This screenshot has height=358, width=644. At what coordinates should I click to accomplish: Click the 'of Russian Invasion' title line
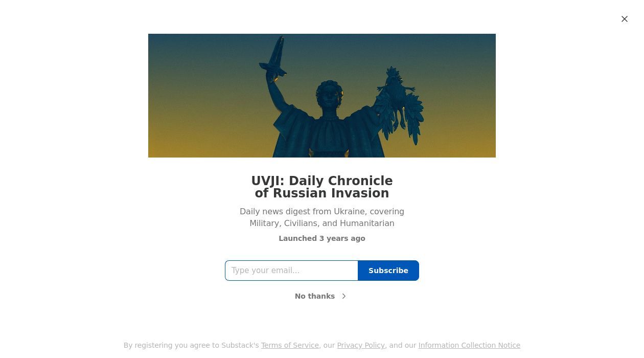coord(322,193)
